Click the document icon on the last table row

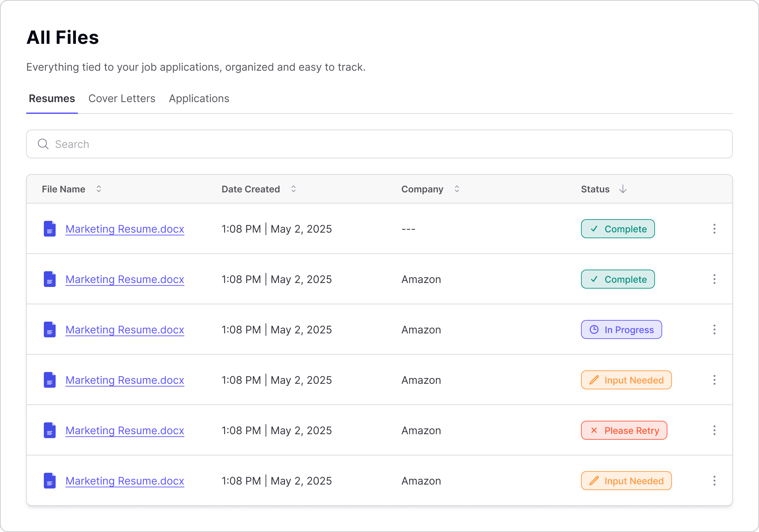(x=50, y=481)
